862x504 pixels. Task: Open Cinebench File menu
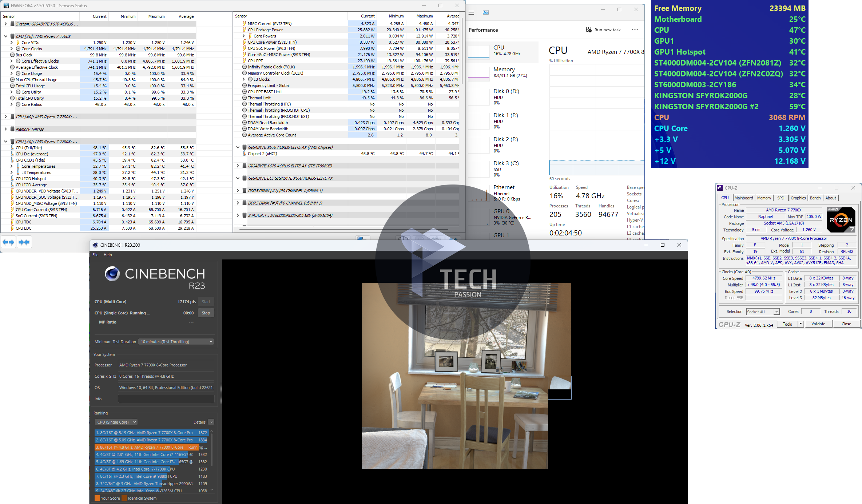(95, 255)
